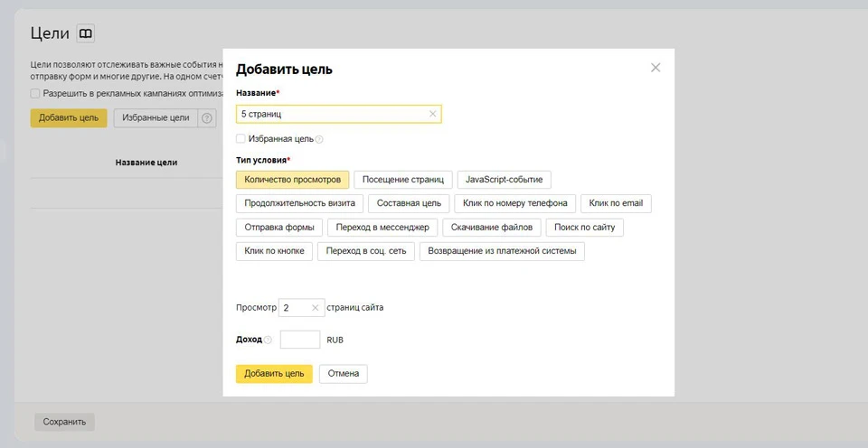Image resolution: width=868 pixels, height=448 pixels.
Task: Select Продолжительность визита condition type
Action: pyautogui.click(x=299, y=203)
